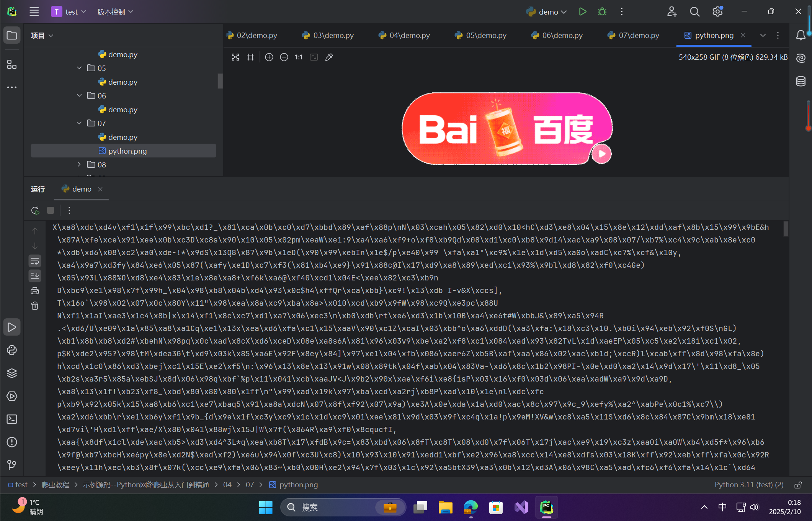This screenshot has height=521, width=812.
Task: Expand the 08 folder in project tree
Action: click(x=79, y=164)
